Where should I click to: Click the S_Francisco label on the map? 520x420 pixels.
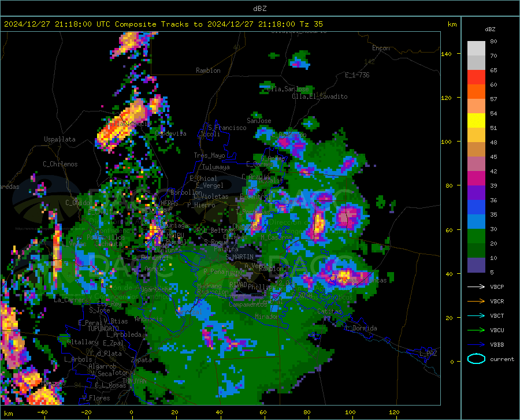[227, 128]
